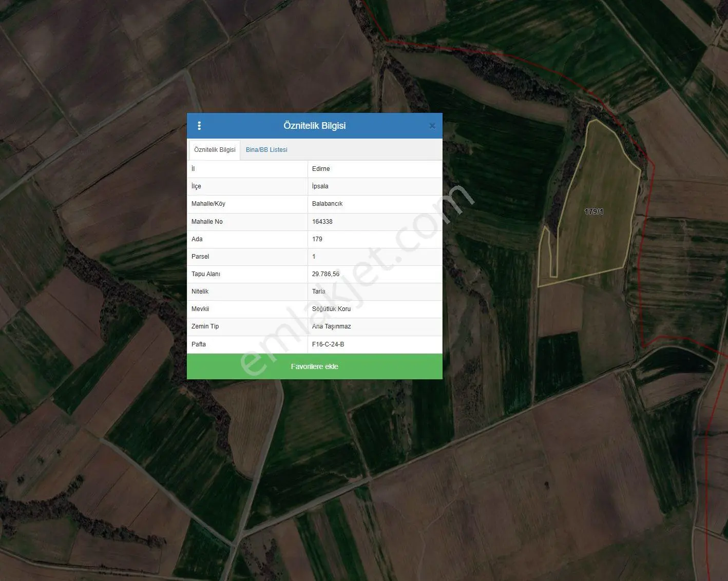728x581 pixels.
Task: Click the Parsel value 1
Action: [x=314, y=257]
